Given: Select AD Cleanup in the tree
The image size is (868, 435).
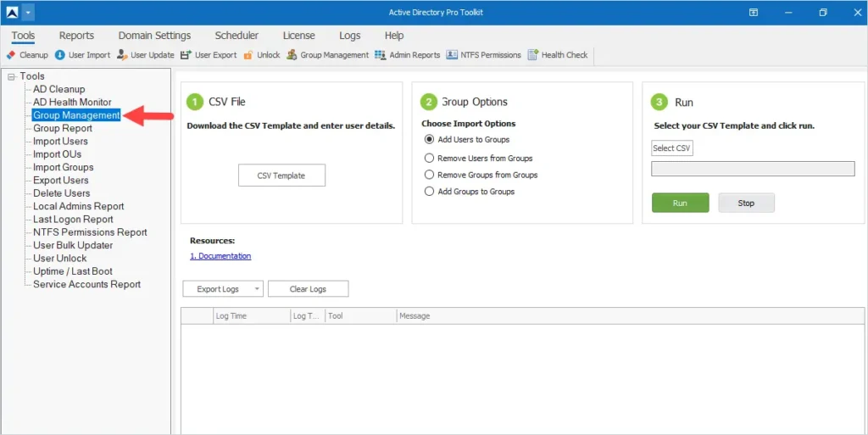Looking at the screenshot, I should [x=59, y=89].
